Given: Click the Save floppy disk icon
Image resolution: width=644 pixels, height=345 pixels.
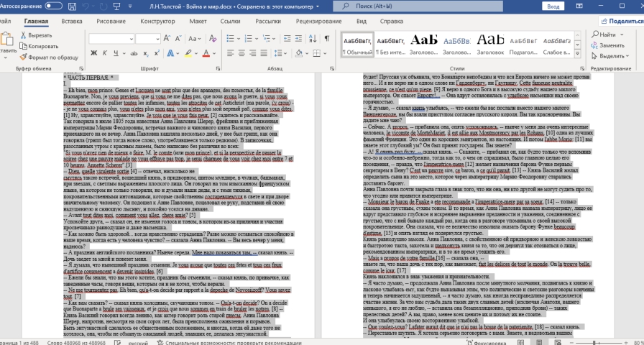Looking at the screenshot, I should (71, 6).
